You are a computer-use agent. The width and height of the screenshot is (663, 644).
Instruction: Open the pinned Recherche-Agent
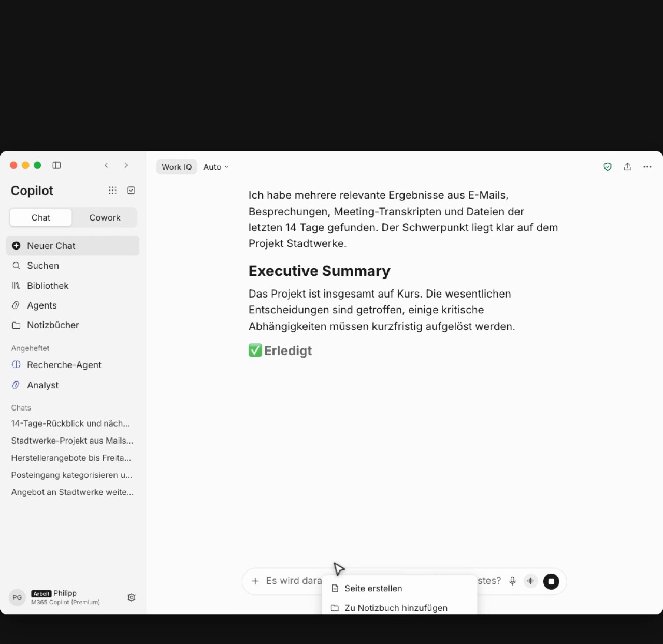[73, 365]
